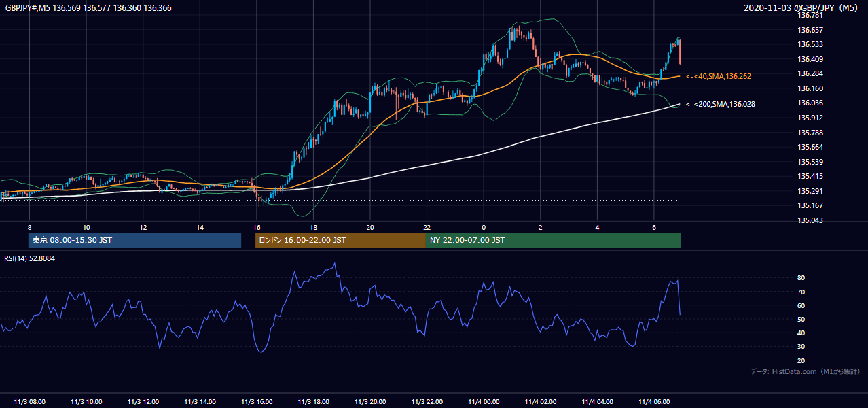This screenshot has width=868, height=408.
Task: Click bottom time label 11/4 00:00
Action: tap(484, 402)
